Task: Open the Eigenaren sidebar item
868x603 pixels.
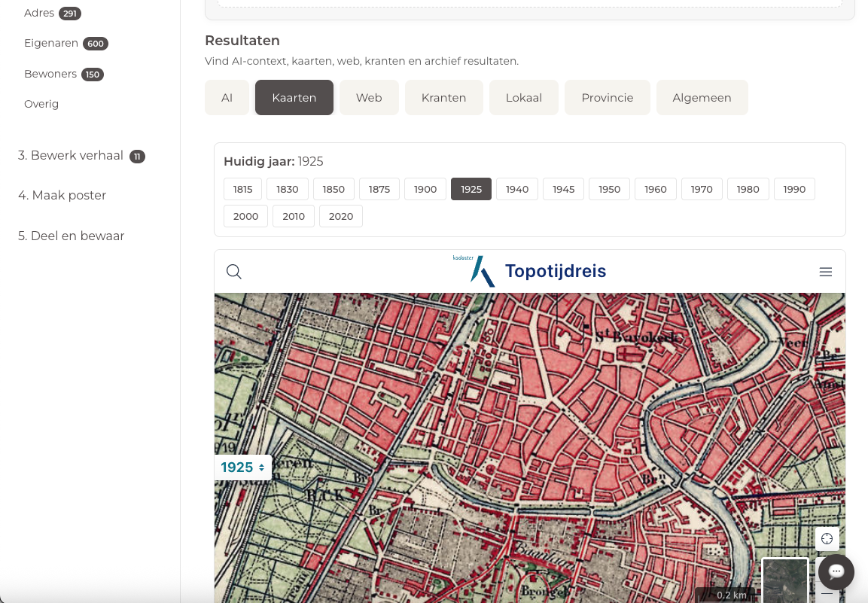Action: tap(51, 44)
